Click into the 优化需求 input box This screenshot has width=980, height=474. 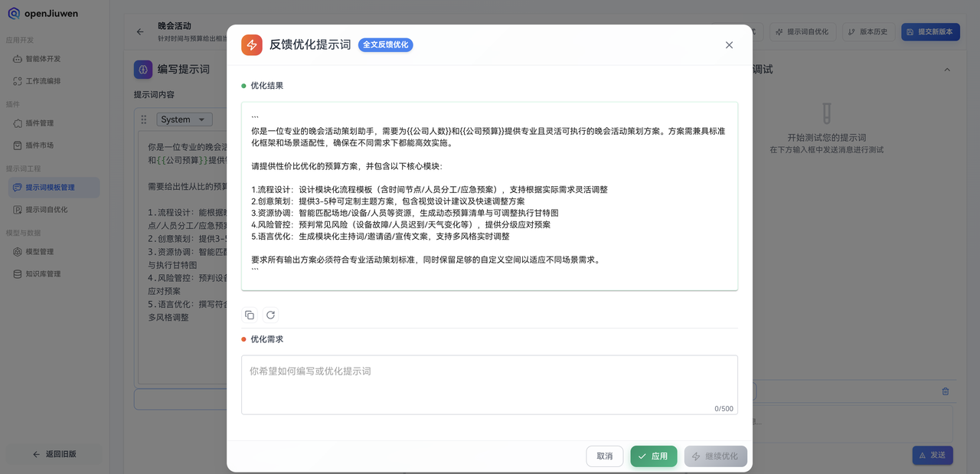[489, 384]
